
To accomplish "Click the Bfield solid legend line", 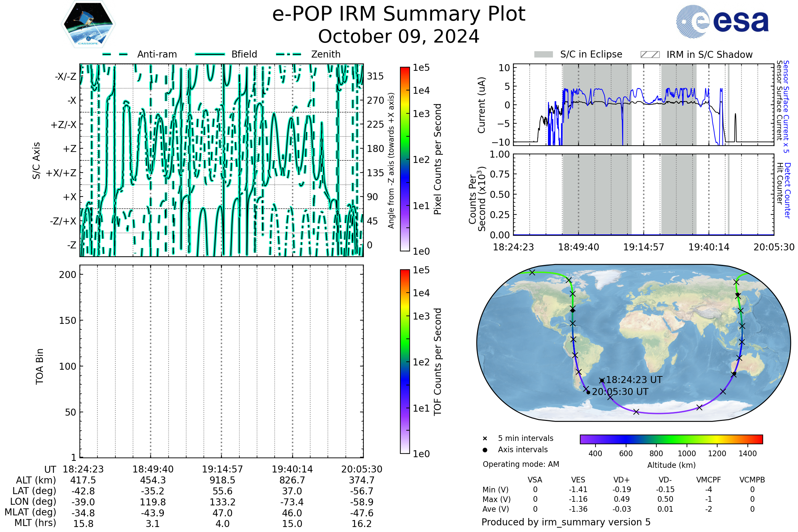I will 210,54.
